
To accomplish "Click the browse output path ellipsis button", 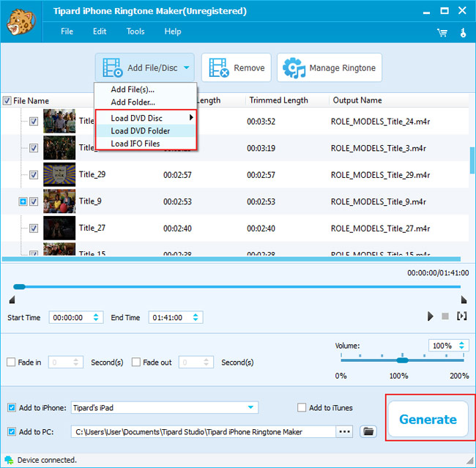I will coord(344,431).
